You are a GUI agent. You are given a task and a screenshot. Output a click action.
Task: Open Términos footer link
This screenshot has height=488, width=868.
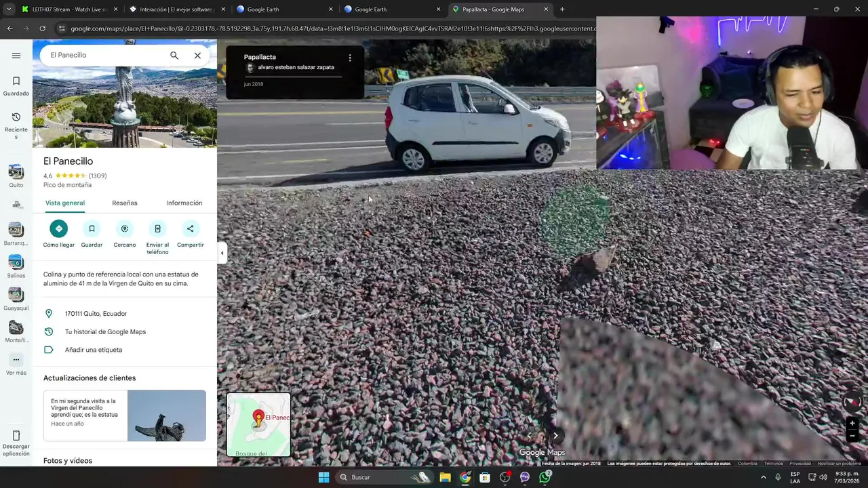pyautogui.click(x=773, y=464)
